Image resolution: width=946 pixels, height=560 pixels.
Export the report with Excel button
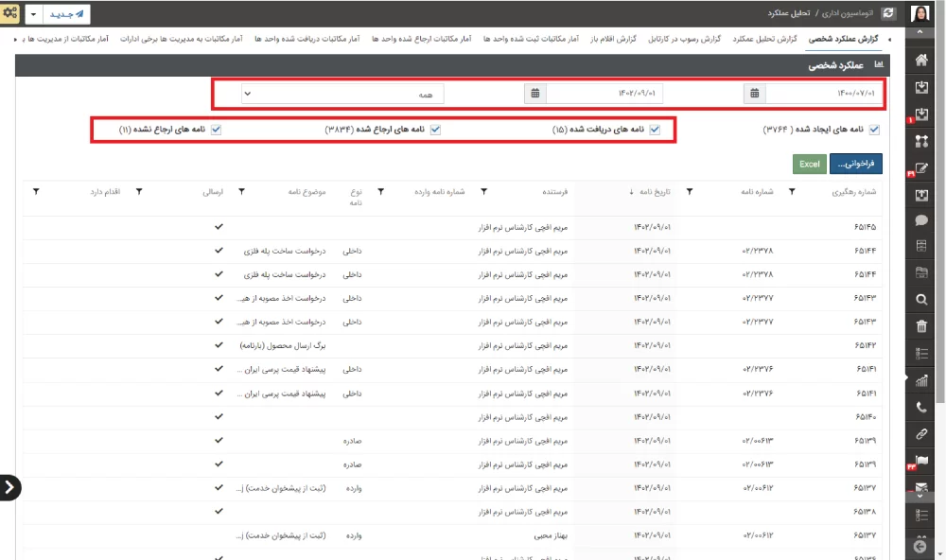pyautogui.click(x=810, y=164)
